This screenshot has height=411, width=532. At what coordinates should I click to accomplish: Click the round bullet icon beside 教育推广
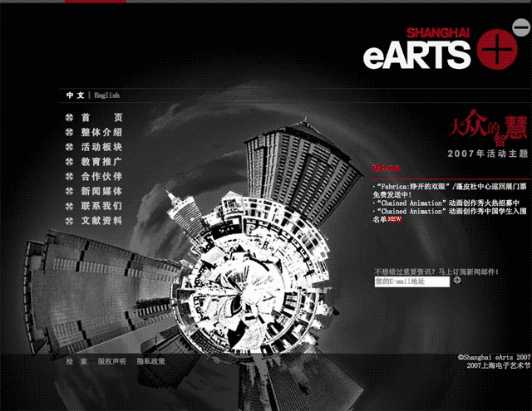coord(69,162)
